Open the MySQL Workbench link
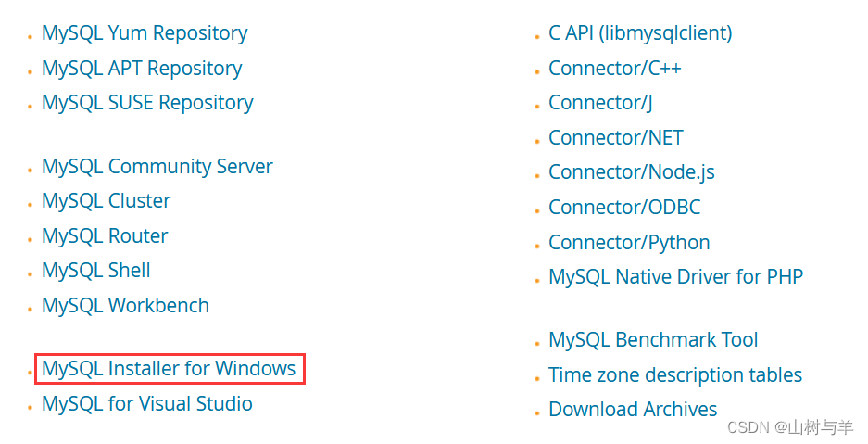Viewport: 868px width, 444px height. pos(126,306)
